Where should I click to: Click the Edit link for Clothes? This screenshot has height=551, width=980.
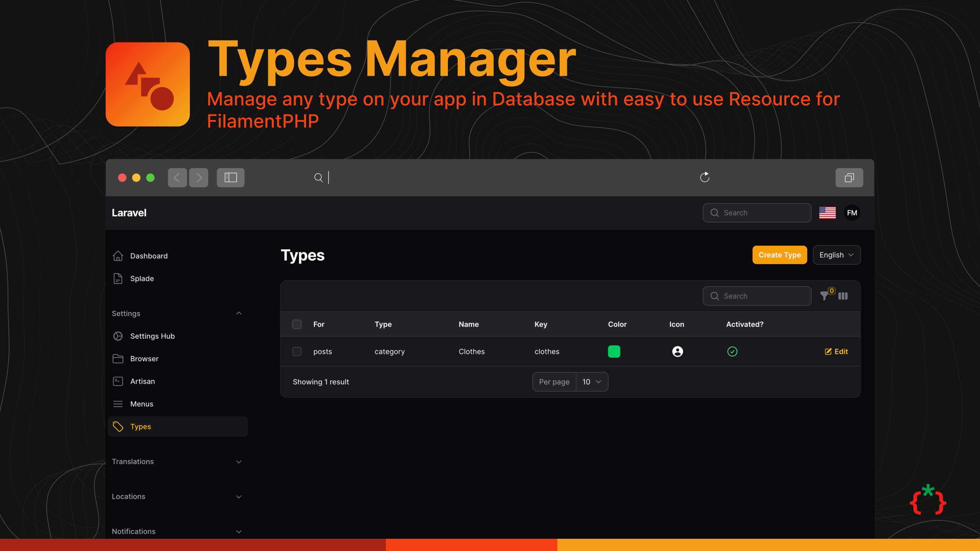836,351
